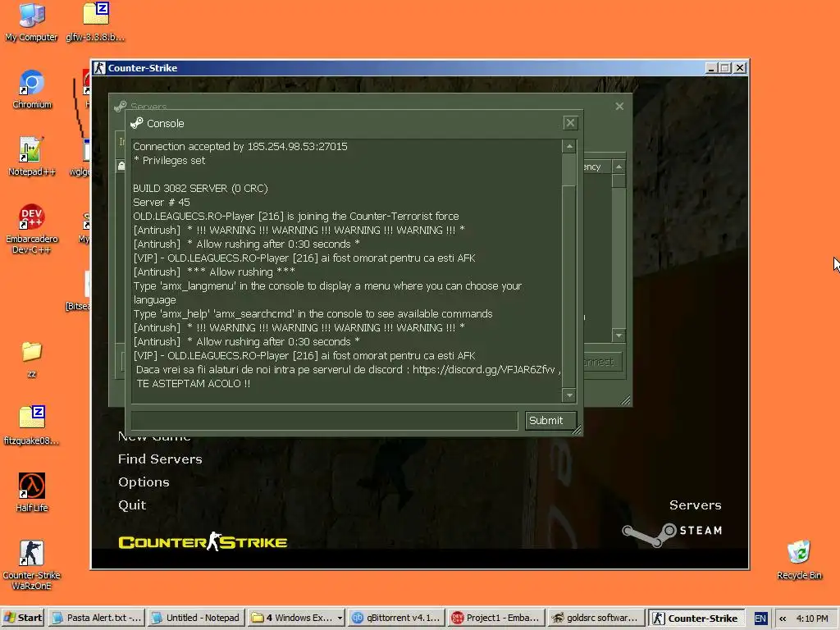Viewport: 840px width, 630px height.
Task: Click 'TE ASTEPTAM ACOLO !!' line
Action: coord(194,384)
